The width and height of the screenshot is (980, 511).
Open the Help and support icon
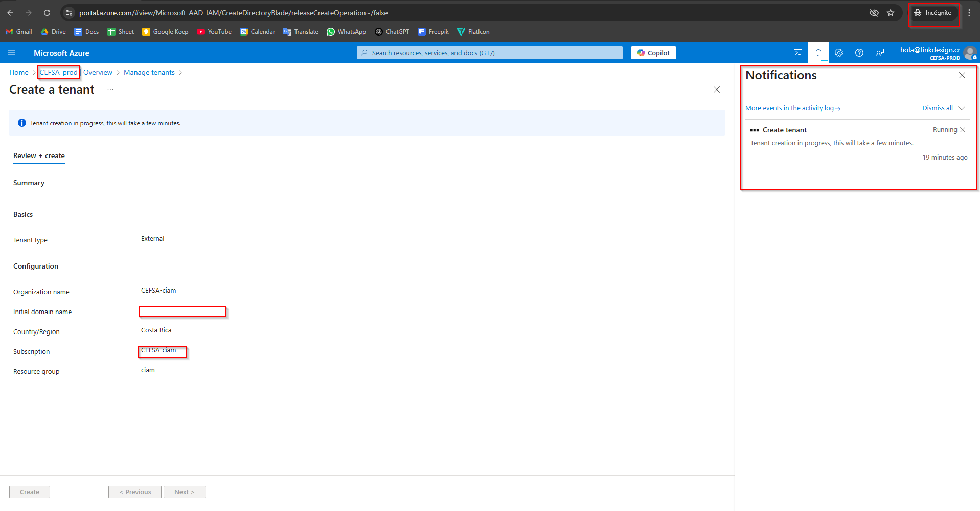point(859,52)
